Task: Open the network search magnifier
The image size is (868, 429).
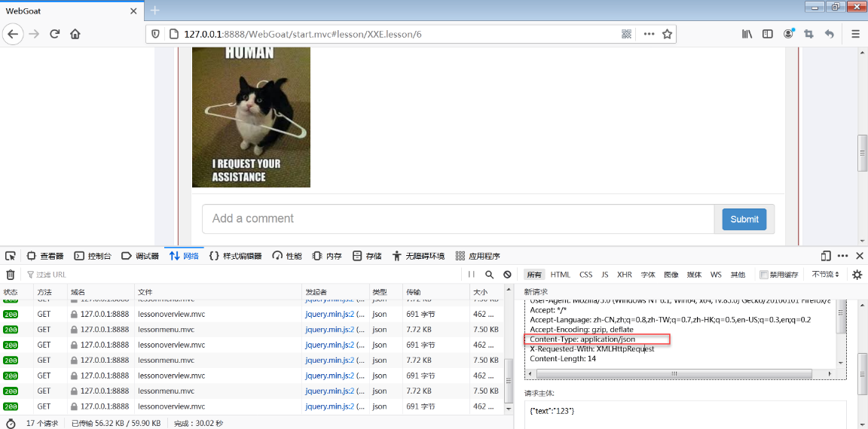Action: click(x=489, y=274)
